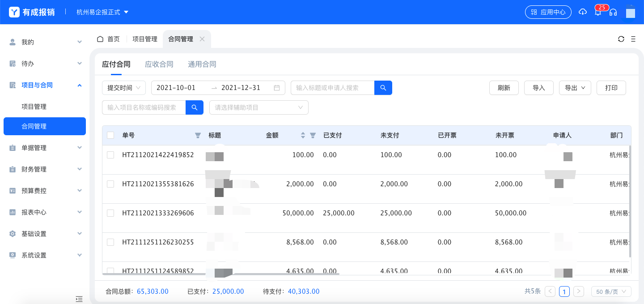The height and width of the screenshot is (304, 644).
Task: Click the 打印 button
Action: [611, 88]
